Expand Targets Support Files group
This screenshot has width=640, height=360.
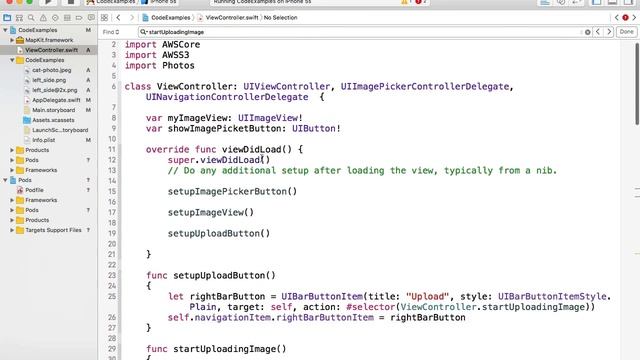(12, 230)
